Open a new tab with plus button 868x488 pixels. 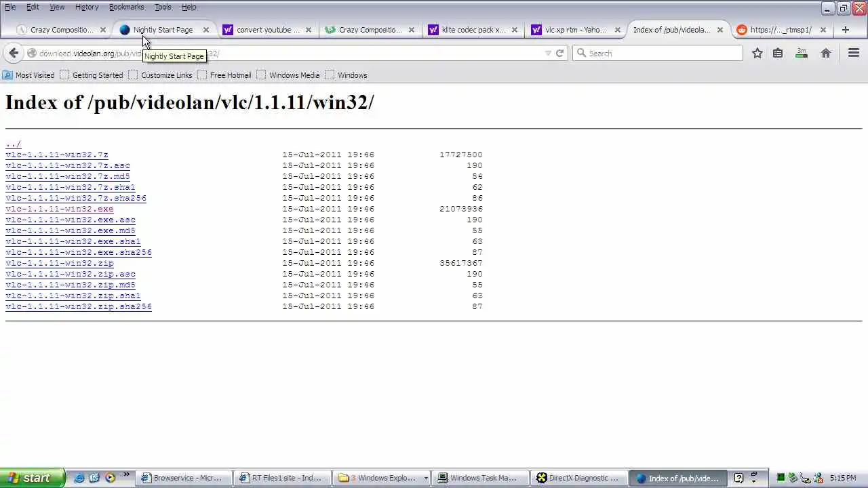pyautogui.click(x=845, y=30)
